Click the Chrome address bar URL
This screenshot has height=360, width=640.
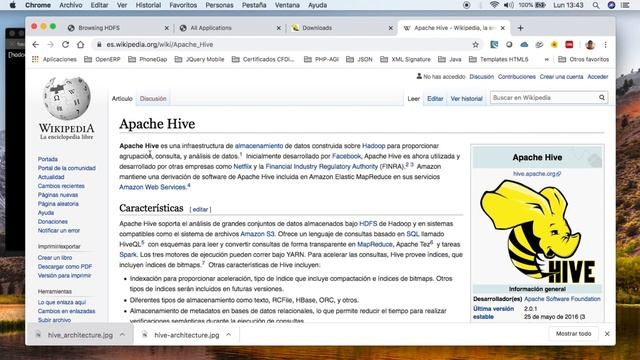[160, 44]
